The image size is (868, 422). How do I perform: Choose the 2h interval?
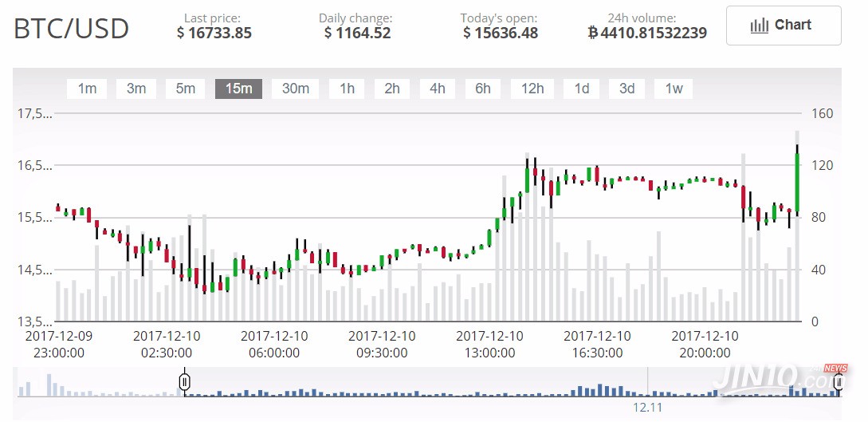coord(392,89)
